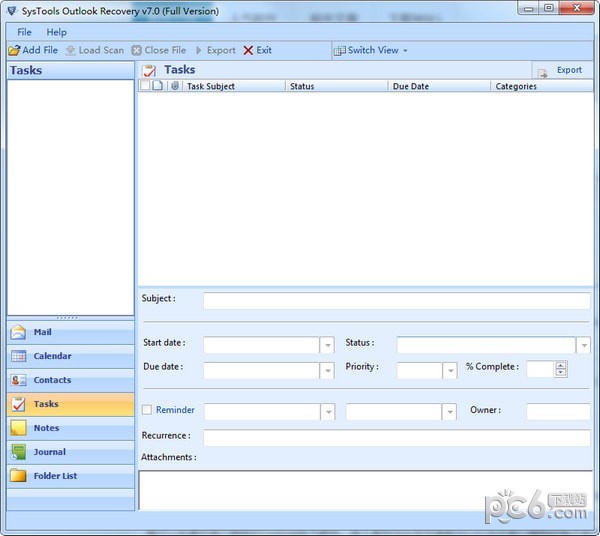Screen dimensions: 600x536
Task: Click the green Journal icon in sidebar
Action: (18, 452)
